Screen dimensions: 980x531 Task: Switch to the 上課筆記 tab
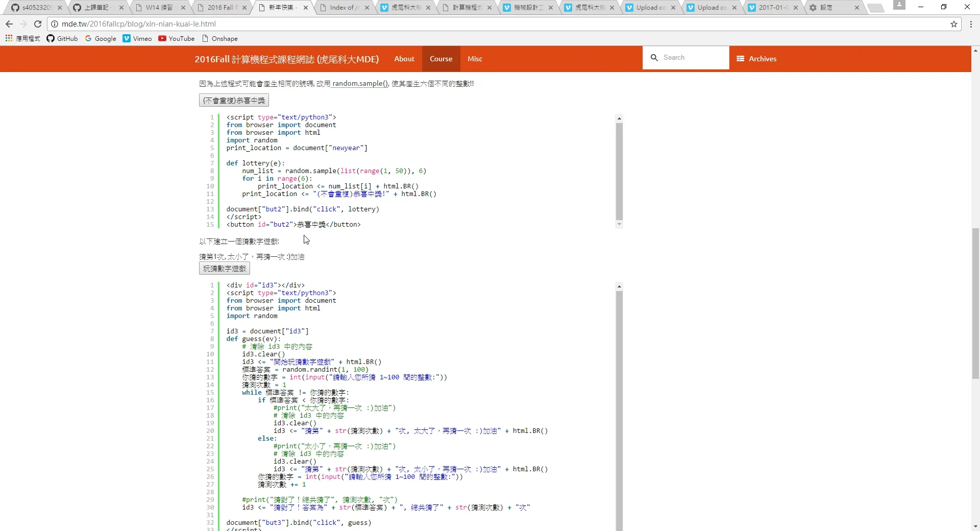96,8
